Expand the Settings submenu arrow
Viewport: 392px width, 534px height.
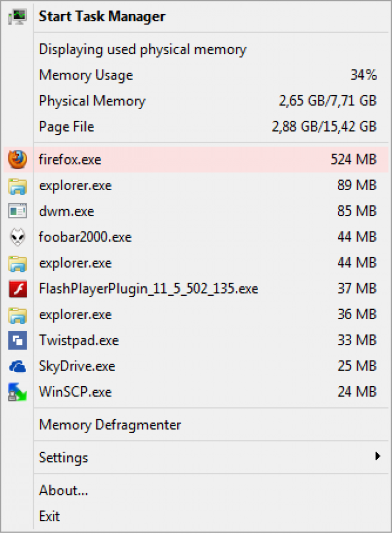(x=377, y=456)
